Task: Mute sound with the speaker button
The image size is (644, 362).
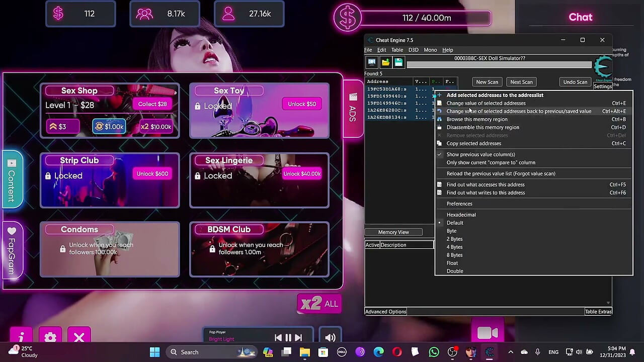Action: [330, 337]
